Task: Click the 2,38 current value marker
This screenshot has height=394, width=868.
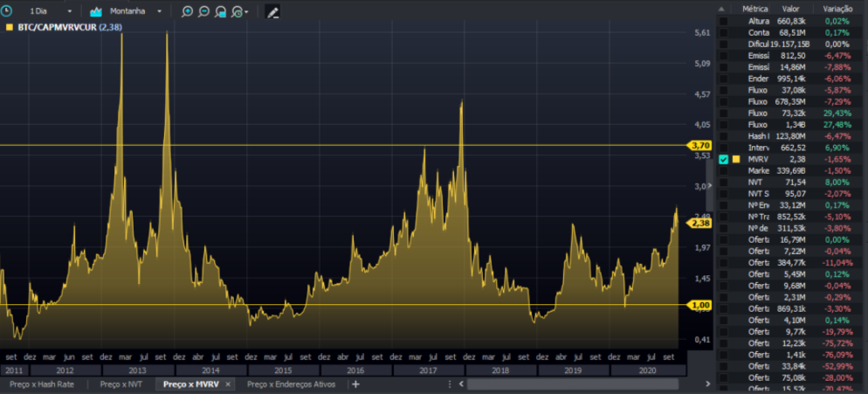Action: (x=698, y=224)
